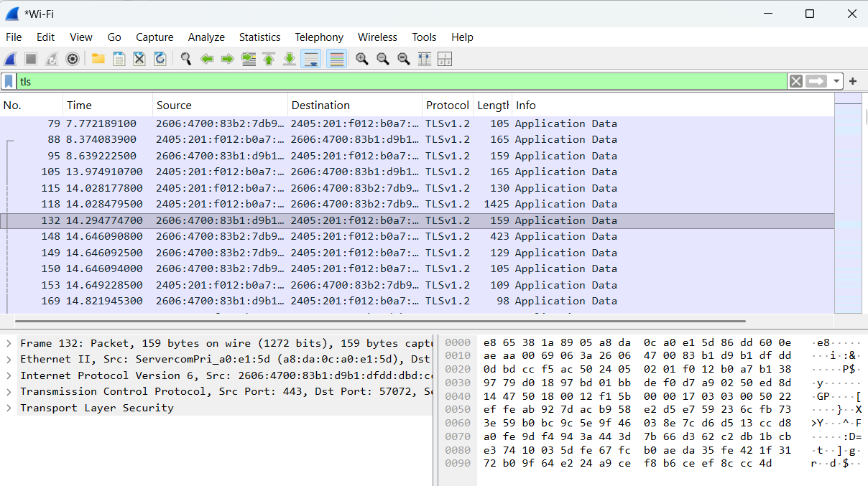868x486 pixels.
Task: Sort packets by the Destination column
Action: click(355, 106)
